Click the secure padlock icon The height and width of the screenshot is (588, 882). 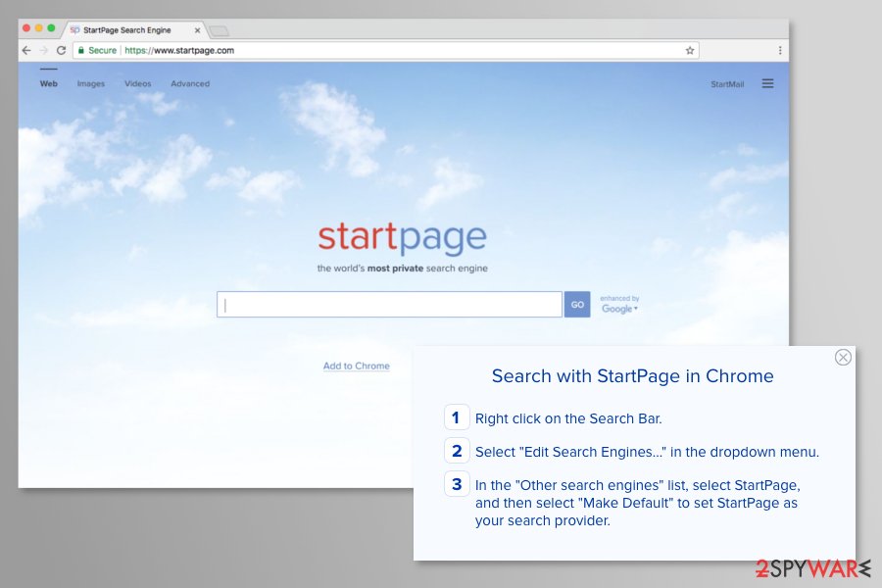(81, 50)
